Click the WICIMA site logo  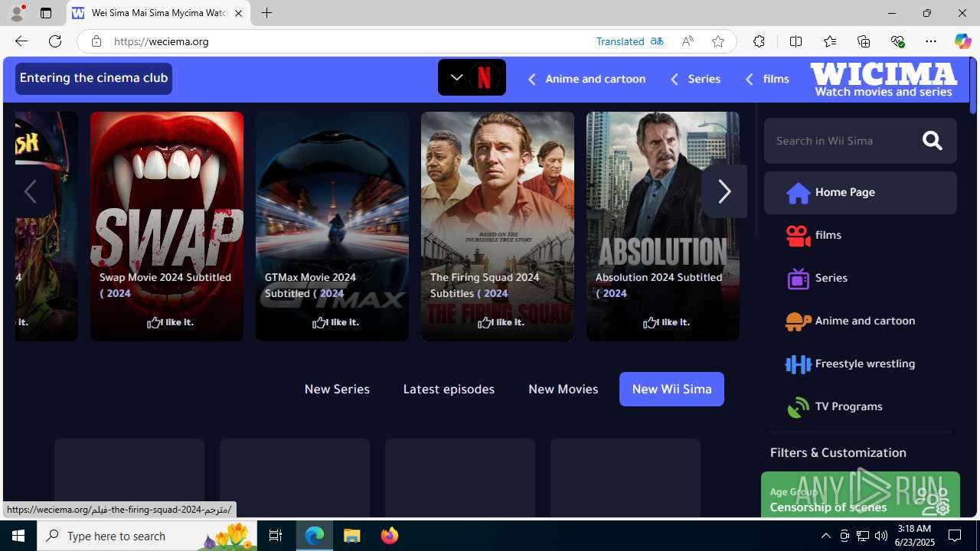[884, 79]
